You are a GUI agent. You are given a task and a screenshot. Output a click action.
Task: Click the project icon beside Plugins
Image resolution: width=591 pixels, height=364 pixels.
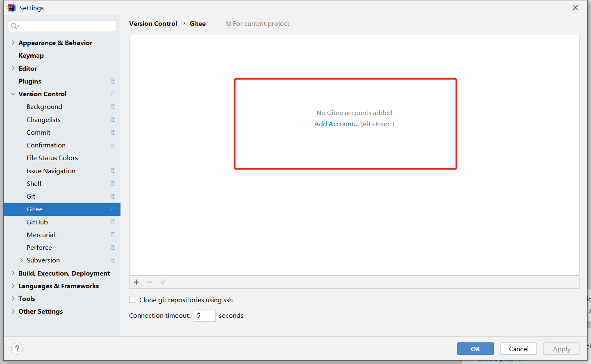(113, 81)
